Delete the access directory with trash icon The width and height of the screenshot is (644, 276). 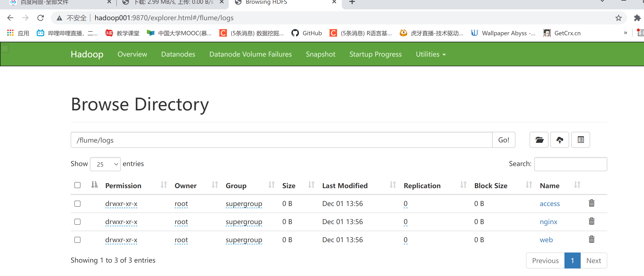pyautogui.click(x=591, y=203)
